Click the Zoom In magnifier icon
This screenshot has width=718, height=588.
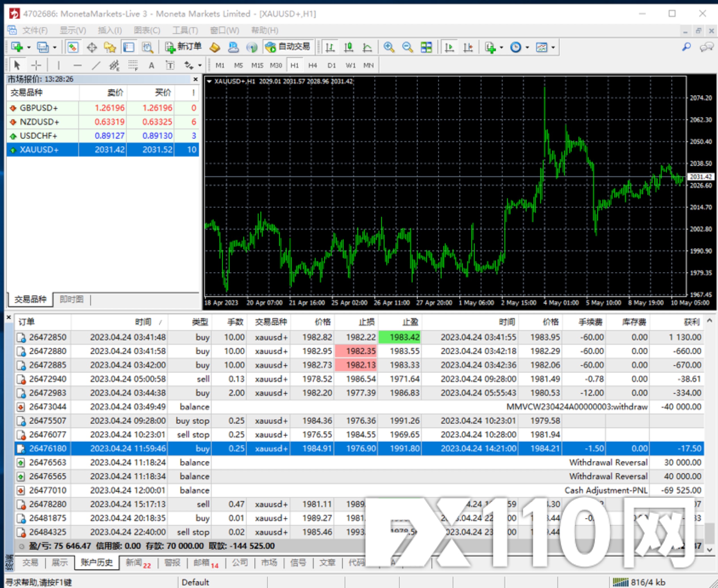pyautogui.click(x=389, y=47)
